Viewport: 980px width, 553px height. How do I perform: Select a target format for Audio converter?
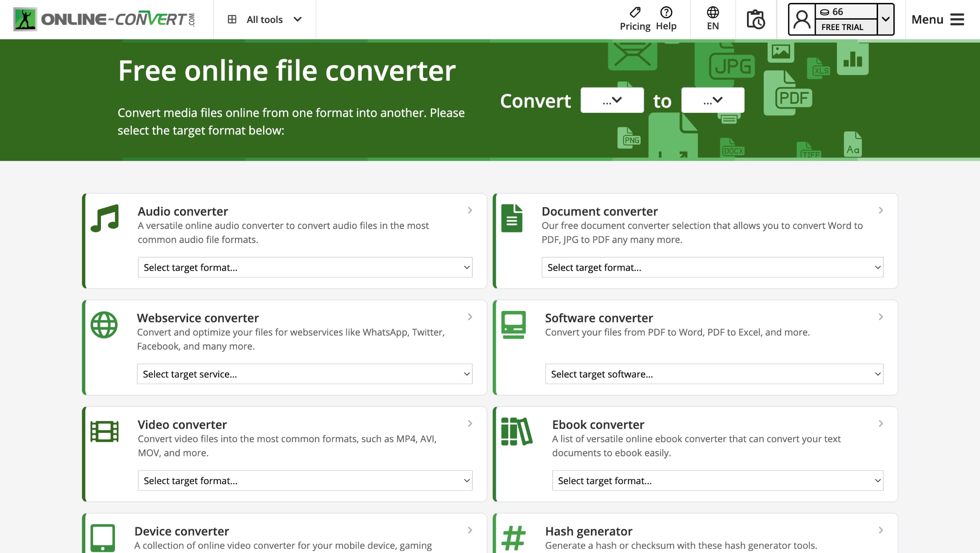[x=305, y=267]
